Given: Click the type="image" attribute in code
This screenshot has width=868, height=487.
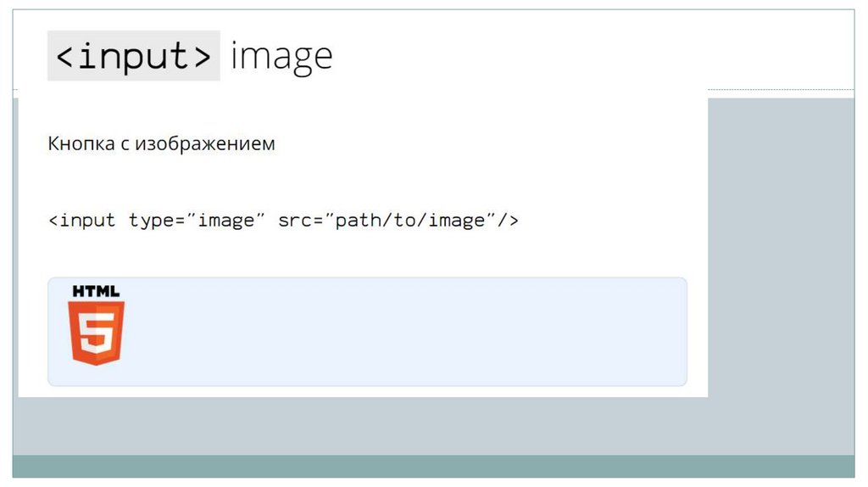Looking at the screenshot, I should (198, 221).
